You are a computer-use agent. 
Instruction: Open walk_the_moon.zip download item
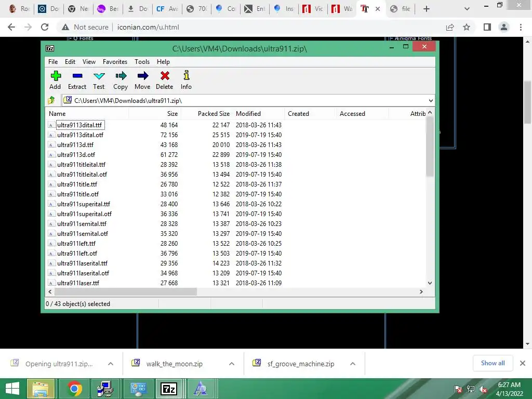(175, 364)
